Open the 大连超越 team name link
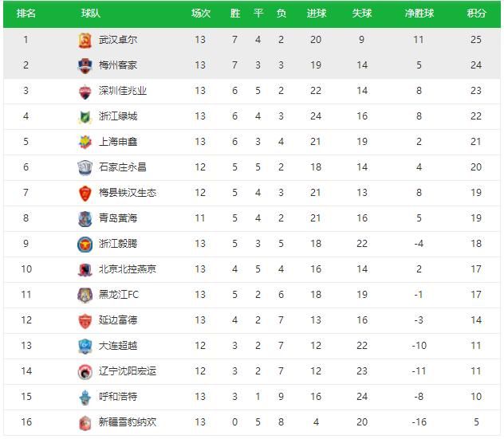The height and width of the screenshot is (439, 504). click(x=118, y=346)
